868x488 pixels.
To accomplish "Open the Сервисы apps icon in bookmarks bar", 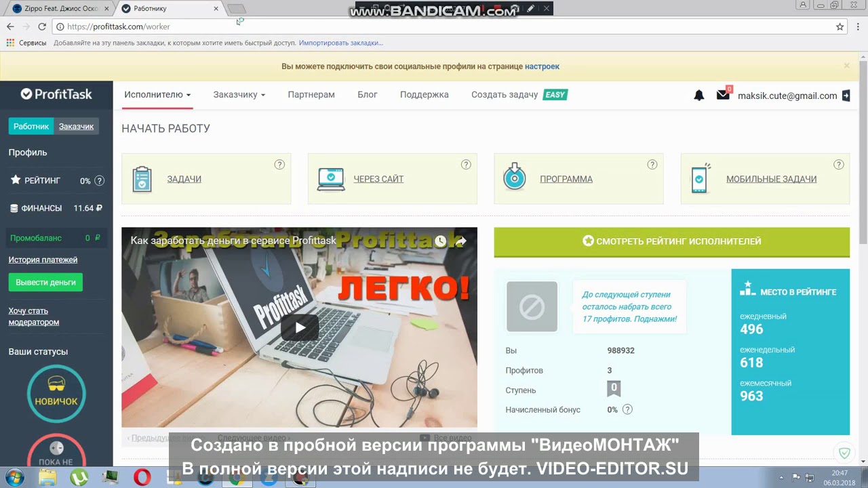I will (10, 43).
